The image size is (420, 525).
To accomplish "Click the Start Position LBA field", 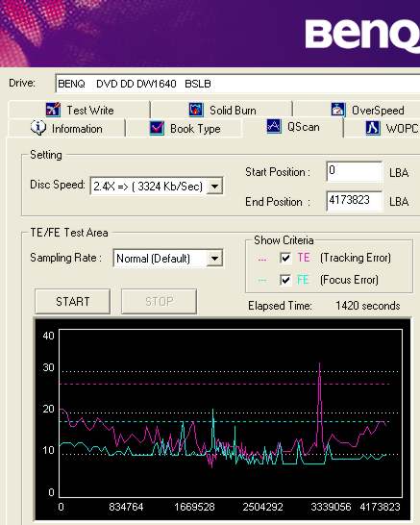I will pyautogui.click(x=354, y=171).
